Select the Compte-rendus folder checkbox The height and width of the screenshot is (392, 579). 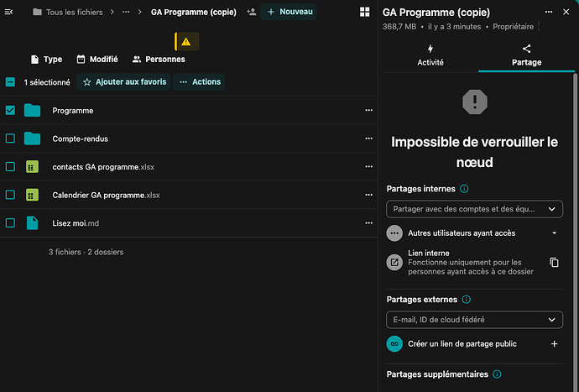pyautogui.click(x=10, y=139)
